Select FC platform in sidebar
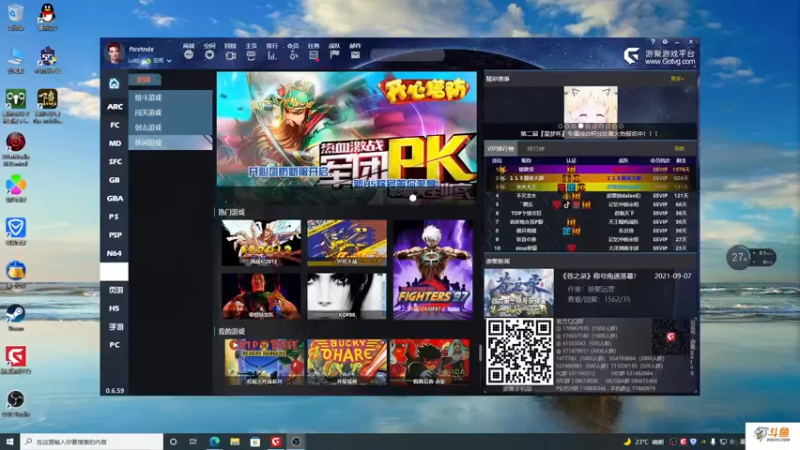Image resolution: width=800 pixels, height=450 pixels. pos(115,125)
